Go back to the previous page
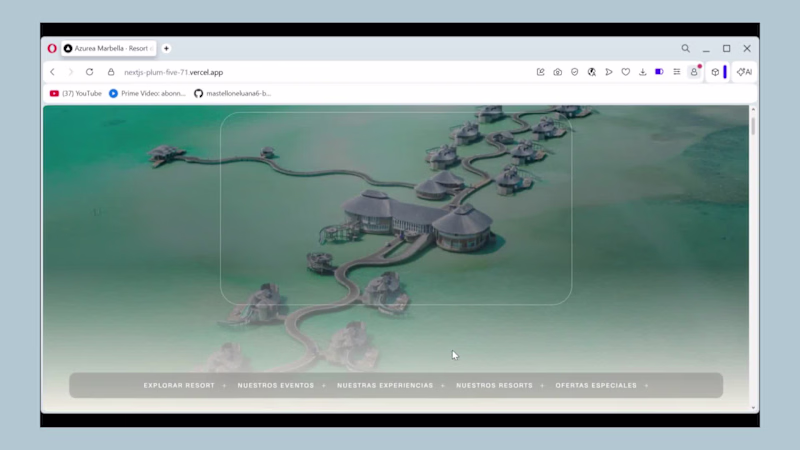 [x=53, y=72]
